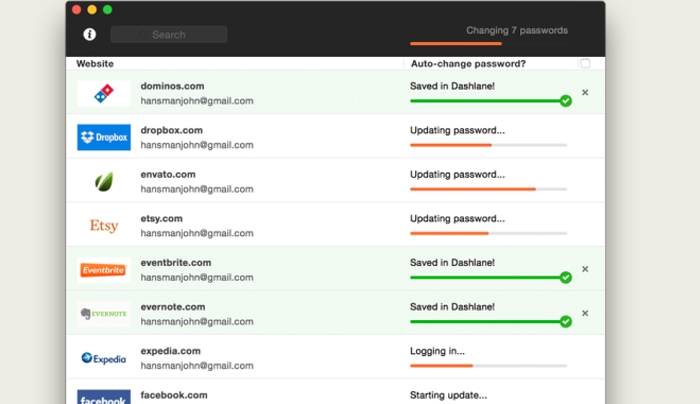Dismiss the evernote.com row with the X
This screenshot has height=404, width=700.
point(585,313)
